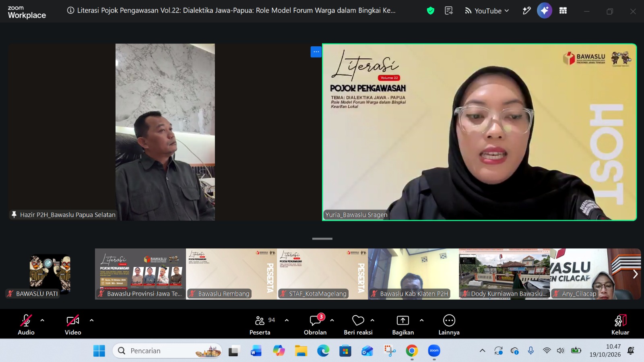Open the Windows Start menu

pos(99,351)
